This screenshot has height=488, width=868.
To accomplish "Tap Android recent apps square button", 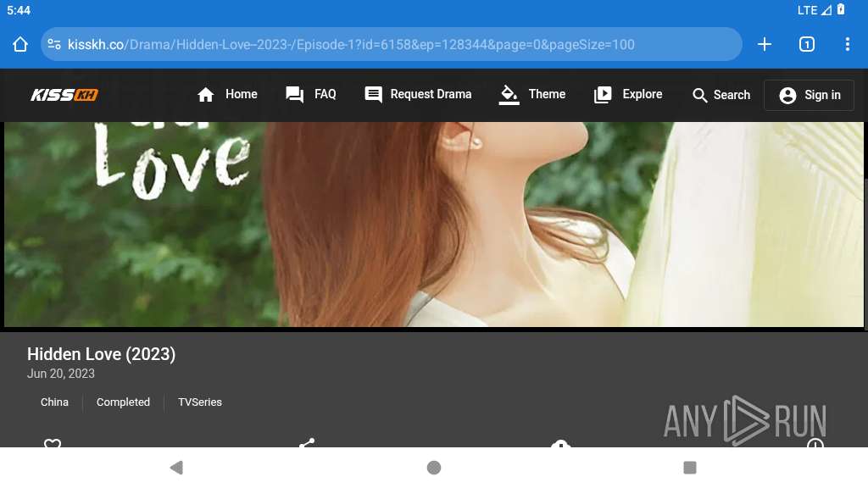I will 690,468.
